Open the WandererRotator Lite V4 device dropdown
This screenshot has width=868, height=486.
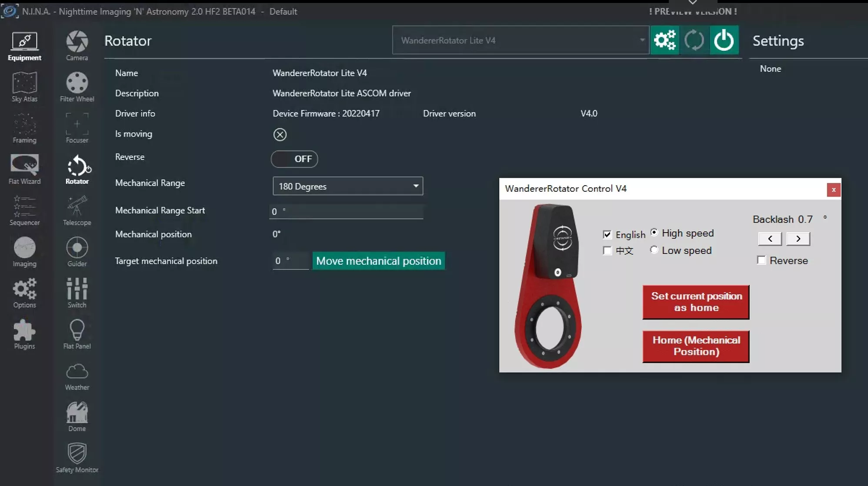pos(520,40)
